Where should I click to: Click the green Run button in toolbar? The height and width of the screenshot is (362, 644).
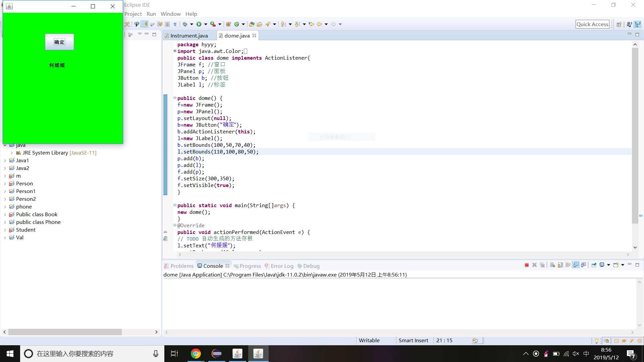199,24
